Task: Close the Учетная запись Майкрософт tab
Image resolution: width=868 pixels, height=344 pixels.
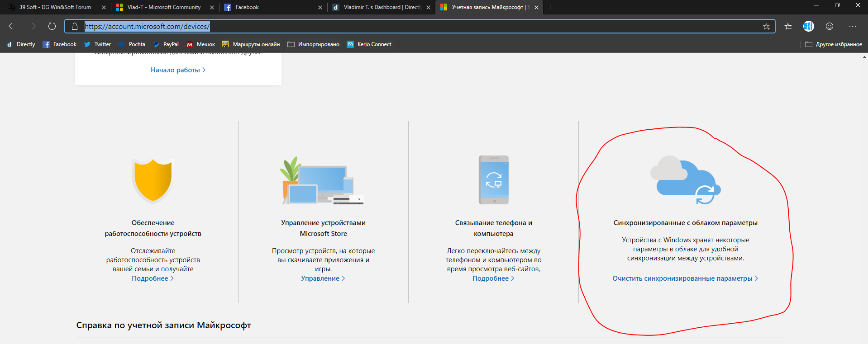Action: click(536, 7)
